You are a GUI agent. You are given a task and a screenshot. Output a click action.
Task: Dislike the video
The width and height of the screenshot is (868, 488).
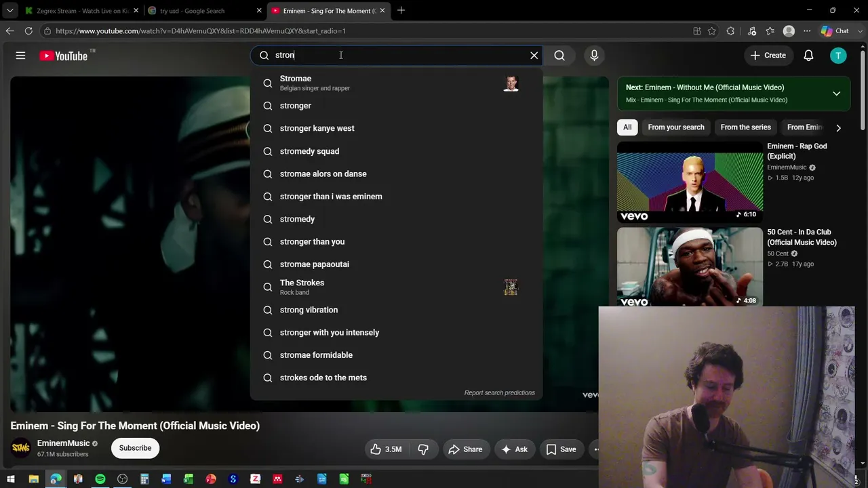click(423, 449)
